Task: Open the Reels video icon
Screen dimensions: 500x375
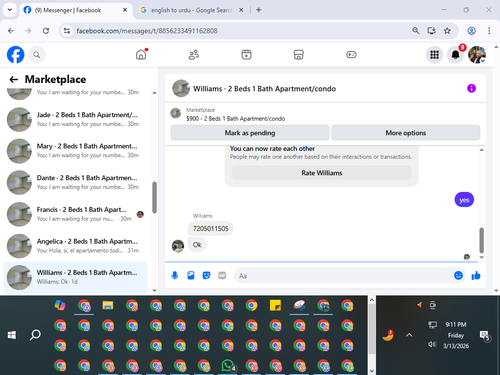Action: 246,54
